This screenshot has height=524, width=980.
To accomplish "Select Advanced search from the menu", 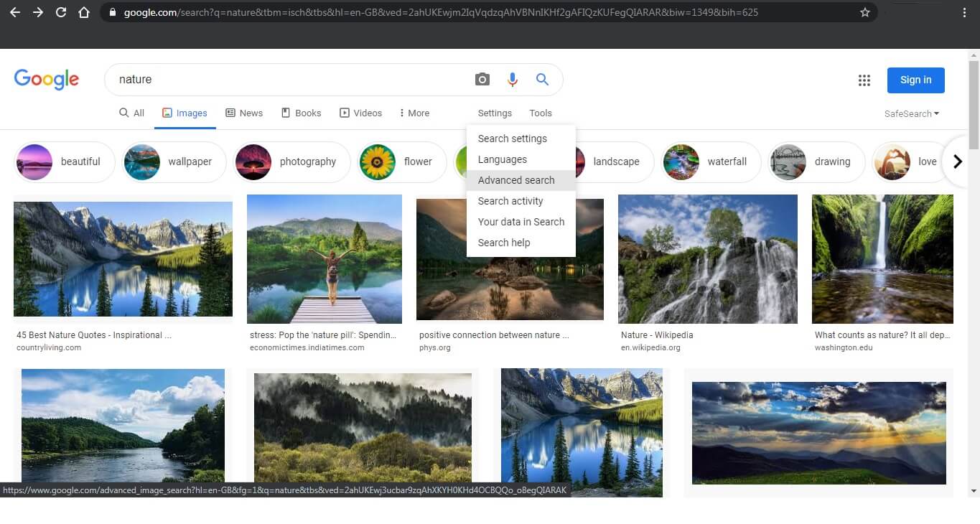I will 516,180.
